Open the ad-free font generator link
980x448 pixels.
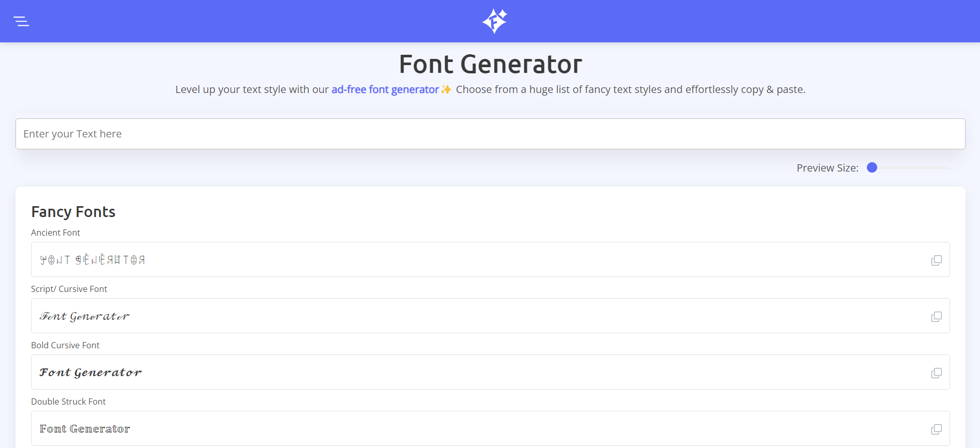tap(385, 89)
